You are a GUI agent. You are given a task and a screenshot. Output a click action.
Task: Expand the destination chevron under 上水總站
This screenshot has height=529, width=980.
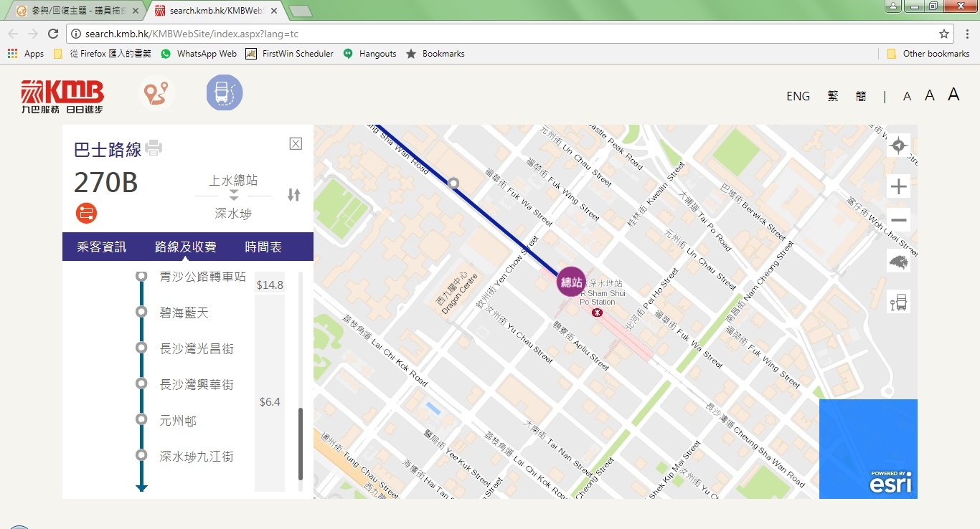pyautogui.click(x=233, y=196)
